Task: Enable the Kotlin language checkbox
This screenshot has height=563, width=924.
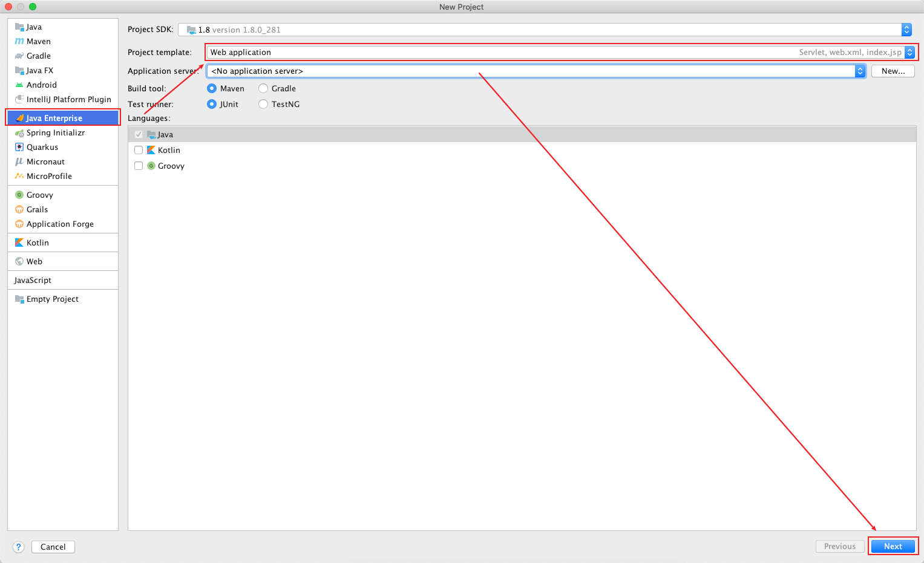Action: pos(139,150)
